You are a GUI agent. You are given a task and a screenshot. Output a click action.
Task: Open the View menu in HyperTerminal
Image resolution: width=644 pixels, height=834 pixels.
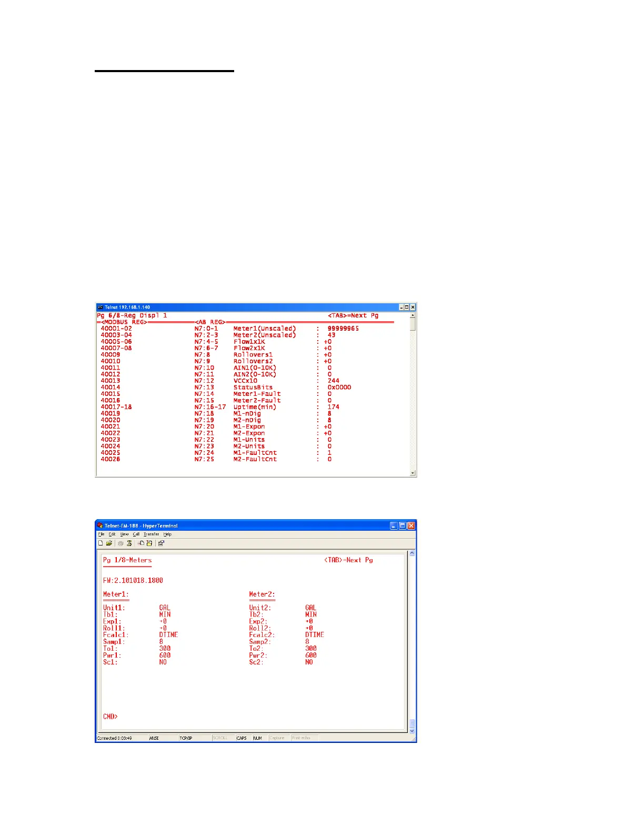[x=124, y=534]
